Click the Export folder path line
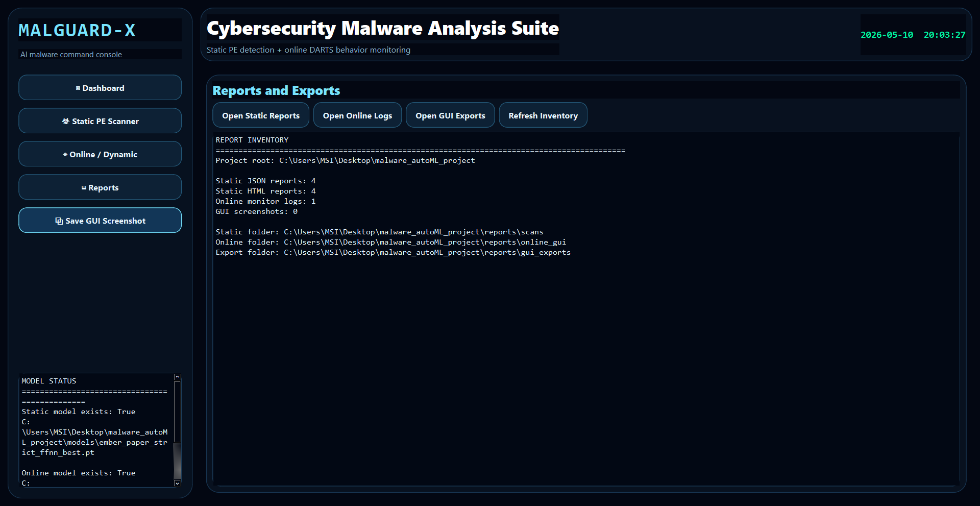 click(x=393, y=252)
